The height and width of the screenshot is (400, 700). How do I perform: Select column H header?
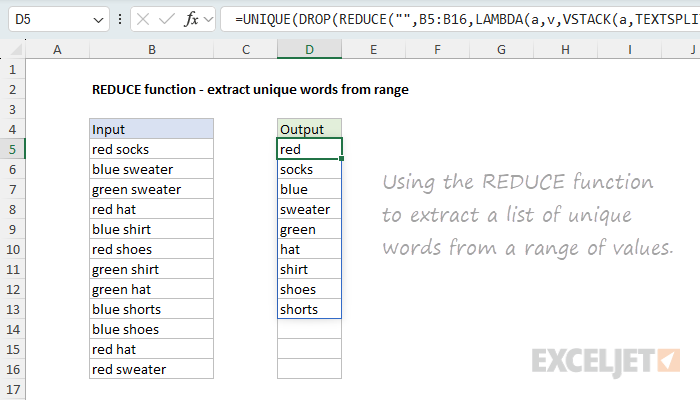coord(565,49)
